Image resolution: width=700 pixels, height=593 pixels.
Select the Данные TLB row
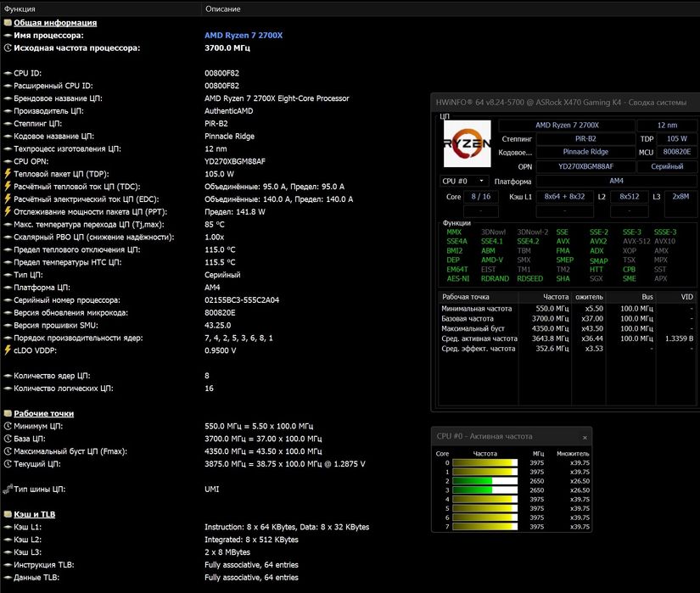[215, 578]
